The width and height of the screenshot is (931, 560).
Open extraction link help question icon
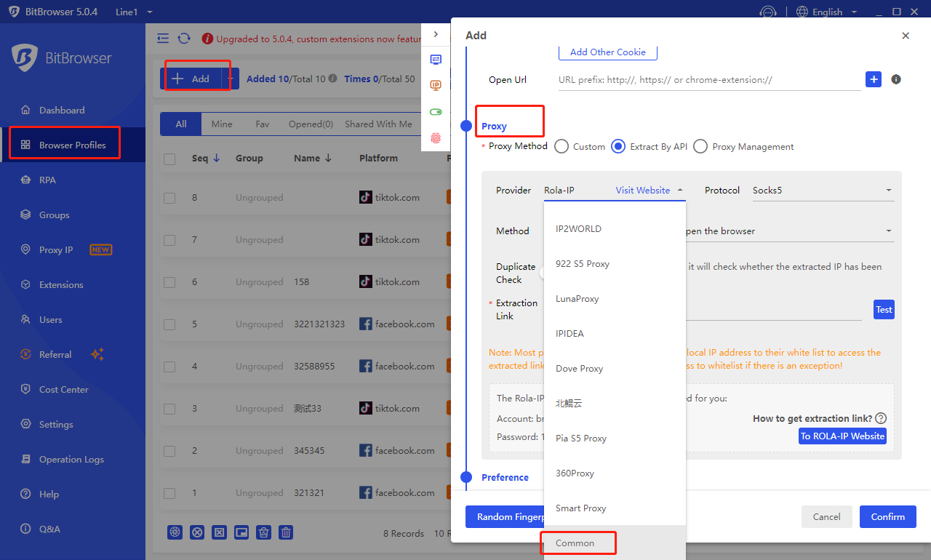(x=881, y=418)
